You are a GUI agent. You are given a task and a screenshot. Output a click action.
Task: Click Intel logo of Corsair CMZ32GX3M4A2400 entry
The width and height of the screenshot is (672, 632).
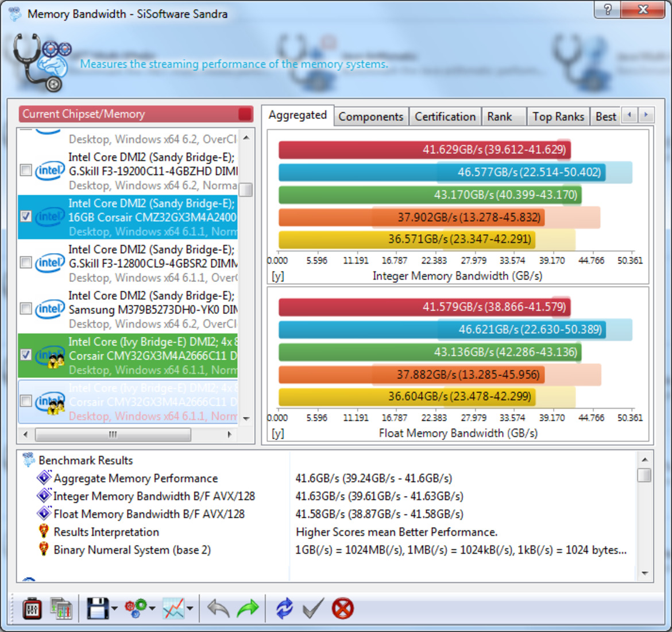click(49, 216)
